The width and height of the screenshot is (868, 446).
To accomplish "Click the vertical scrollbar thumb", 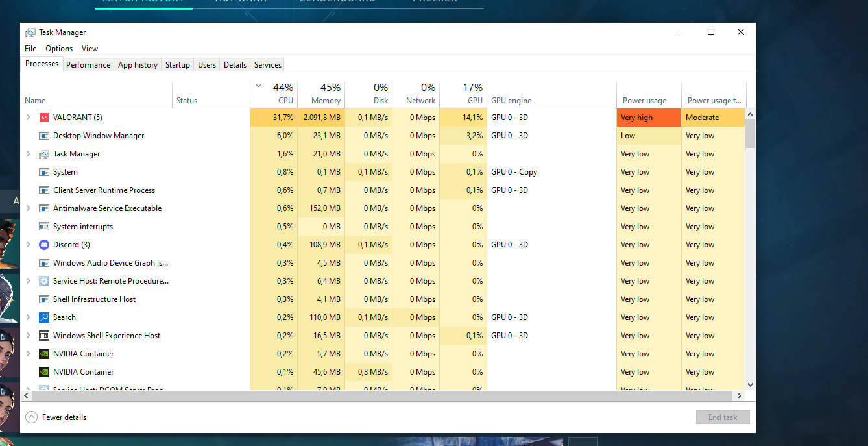I will [x=750, y=134].
